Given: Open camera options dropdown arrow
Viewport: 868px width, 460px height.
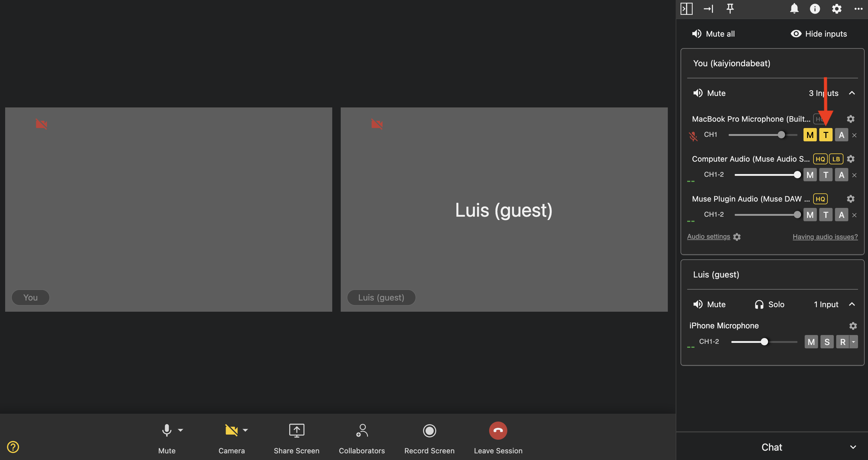Looking at the screenshot, I should [x=245, y=430].
